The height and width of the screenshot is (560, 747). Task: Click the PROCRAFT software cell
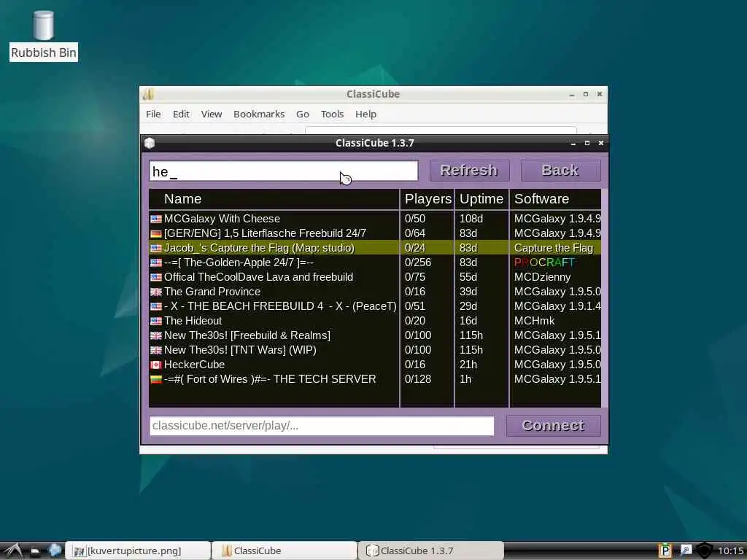[x=544, y=262]
